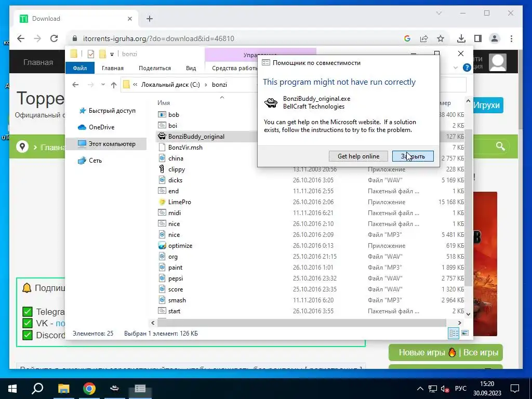Screen dimensions: 532x399
Task: Sort files by Имя column header
Action: (x=164, y=103)
